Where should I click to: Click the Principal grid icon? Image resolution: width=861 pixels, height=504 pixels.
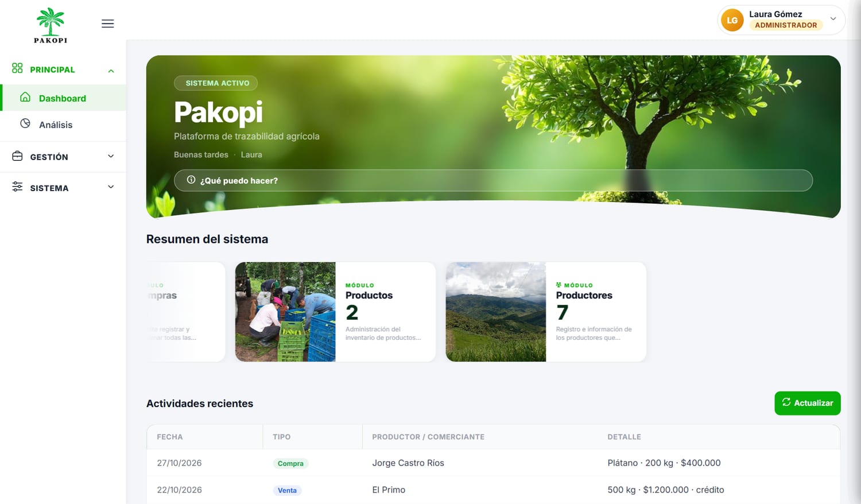(17, 68)
